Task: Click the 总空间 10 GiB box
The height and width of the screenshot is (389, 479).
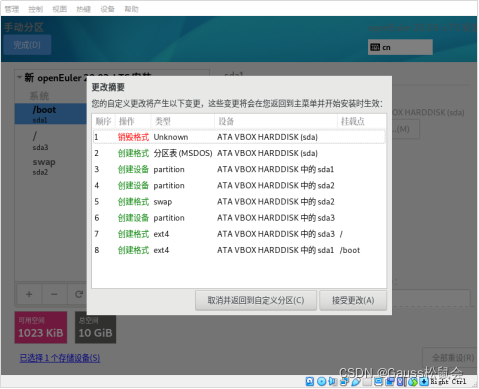Action: pyautogui.click(x=95, y=327)
